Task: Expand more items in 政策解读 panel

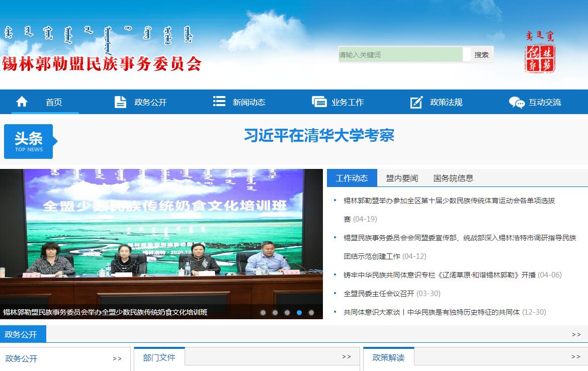Action: pyautogui.click(x=576, y=357)
